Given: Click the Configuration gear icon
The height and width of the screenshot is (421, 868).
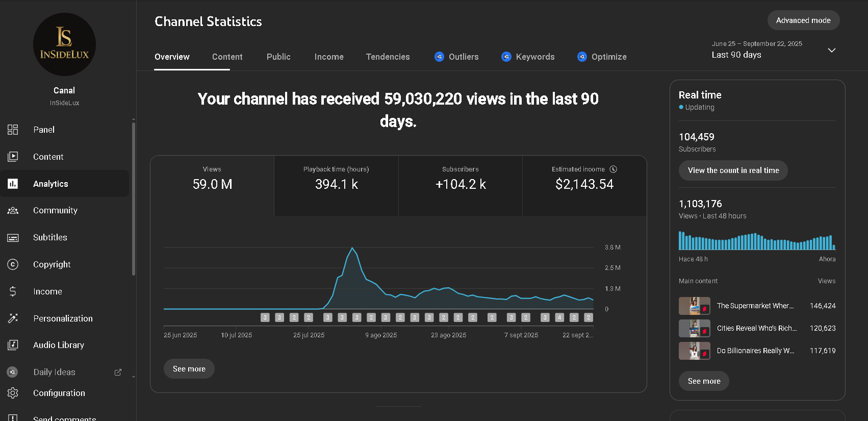Looking at the screenshot, I should tap(13, 393).
